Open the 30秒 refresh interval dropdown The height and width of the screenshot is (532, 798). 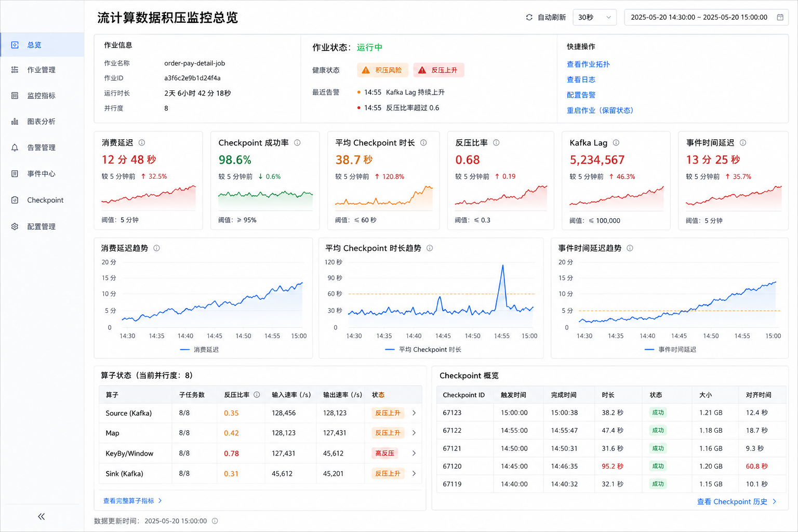[594, 17]
